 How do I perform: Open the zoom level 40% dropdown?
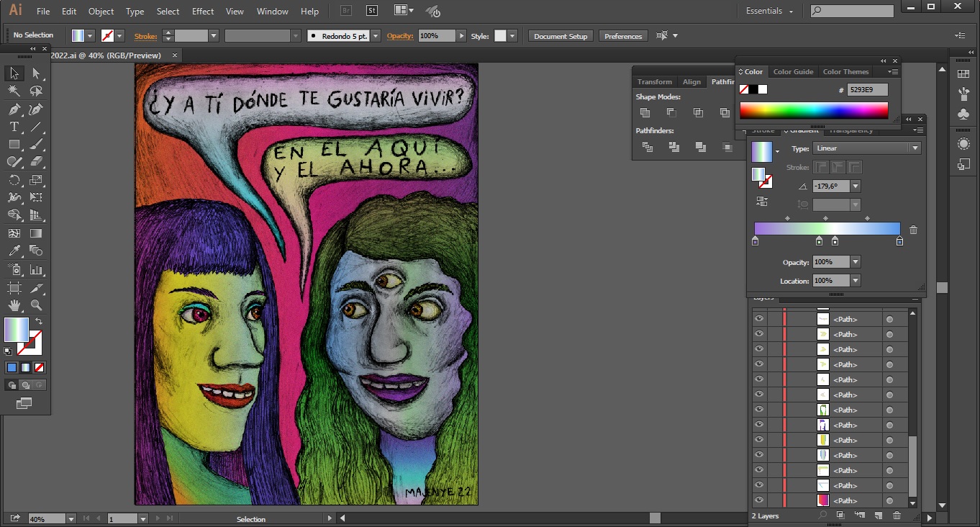pyautogui.click(x=71, y=518)
